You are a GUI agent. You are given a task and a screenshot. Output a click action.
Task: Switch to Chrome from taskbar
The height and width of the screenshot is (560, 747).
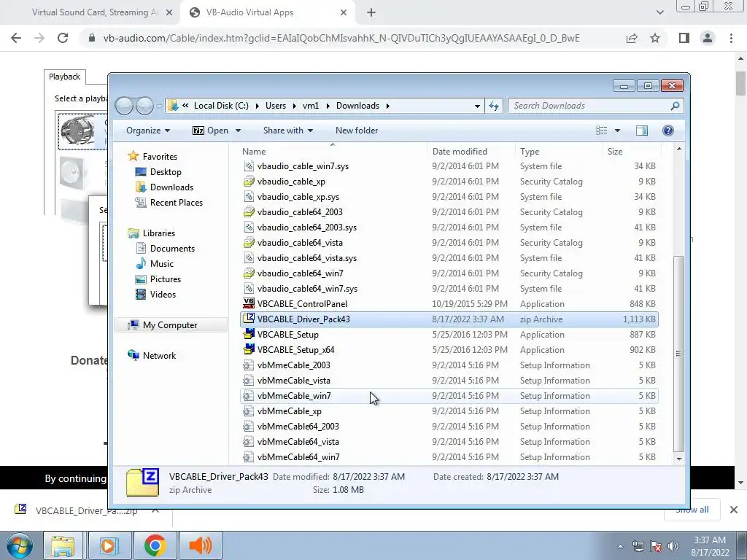pyautogui.click(x=155, y=545)
